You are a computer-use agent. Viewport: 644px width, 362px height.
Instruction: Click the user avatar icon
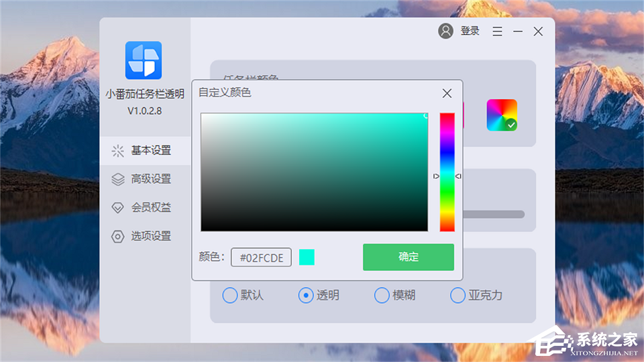click(445, 31)
